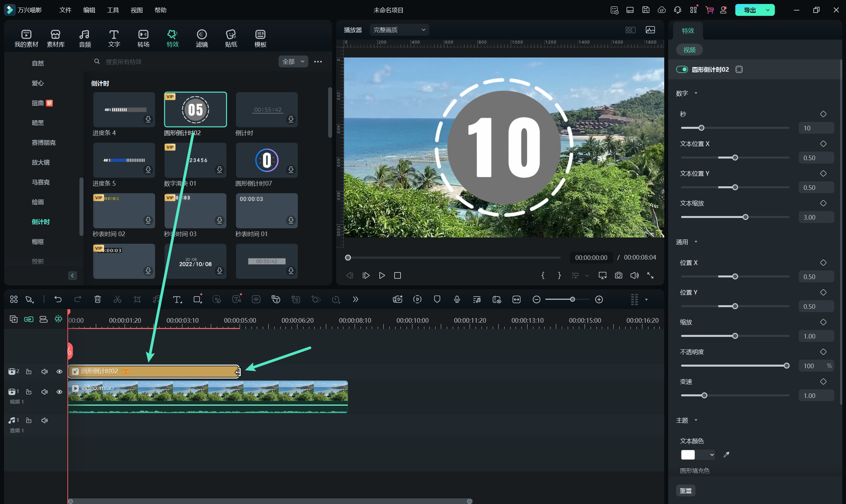Open the 完整画质 quality dropdown
This screenshot has height=504, width=846.
[x=399, y=30]
